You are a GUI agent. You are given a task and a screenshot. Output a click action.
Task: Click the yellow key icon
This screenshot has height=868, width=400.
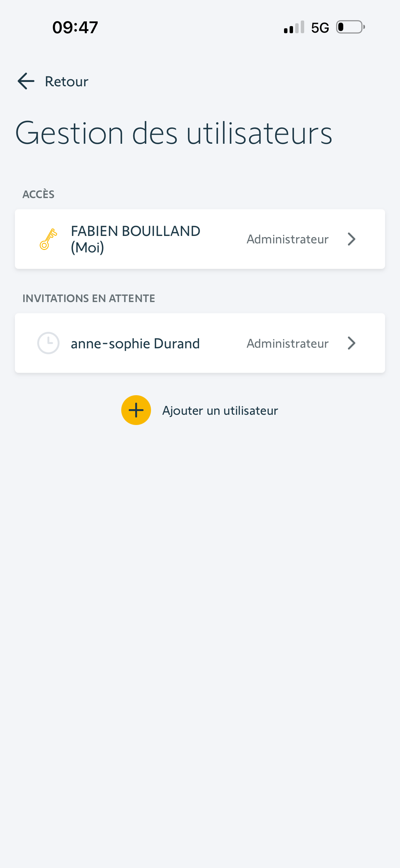pos(48,239)
